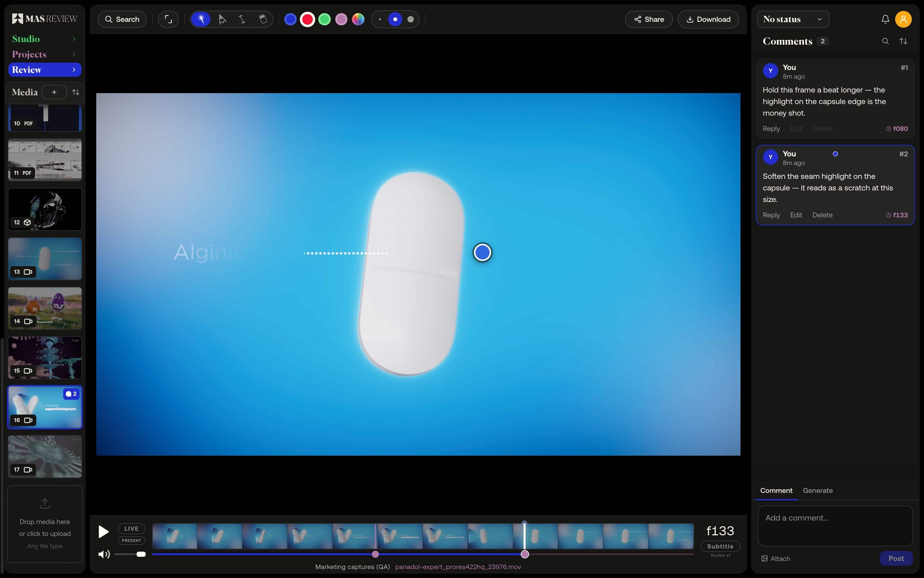Open the orange user profile avatar
The image size is (924, 578).
pyautogui.click(x=903, y=19)
